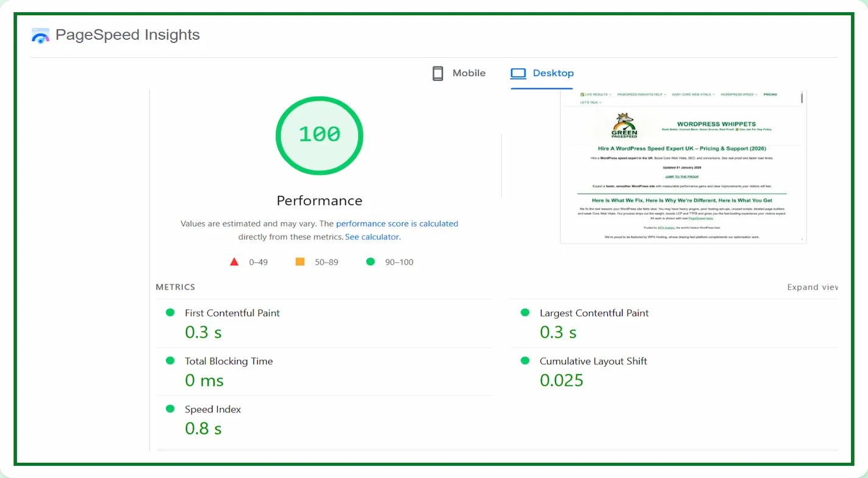
Task: Click the green dot beside Cumulative Layout Shift
Action: pyautogui.click(x=524, y=360)
